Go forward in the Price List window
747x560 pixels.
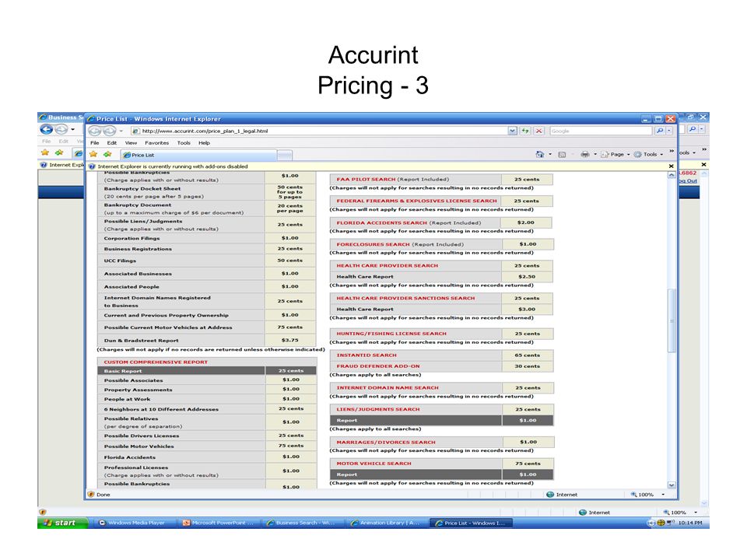(109, 131)
